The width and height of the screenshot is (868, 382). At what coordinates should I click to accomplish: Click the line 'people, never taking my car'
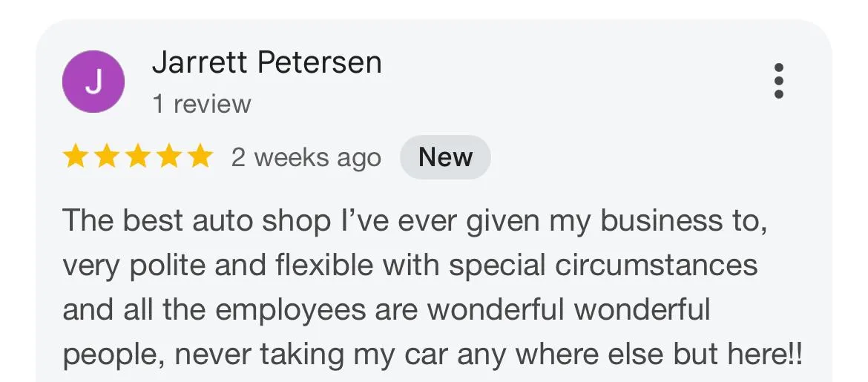coord(432,355)
